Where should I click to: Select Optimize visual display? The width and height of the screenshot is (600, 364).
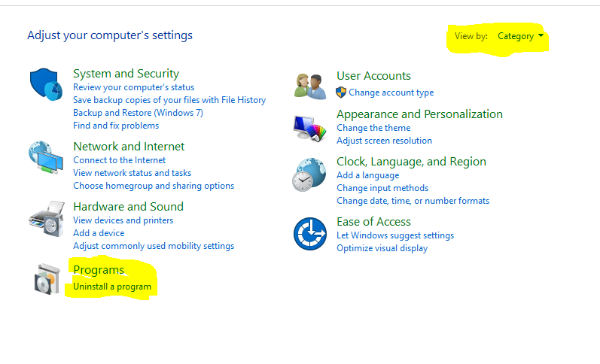[382, 248]
